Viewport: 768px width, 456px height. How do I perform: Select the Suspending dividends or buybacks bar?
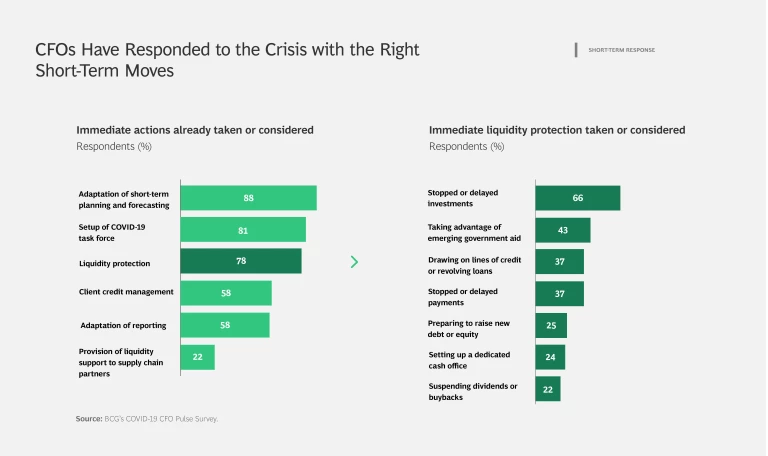[x=548, y=389]
